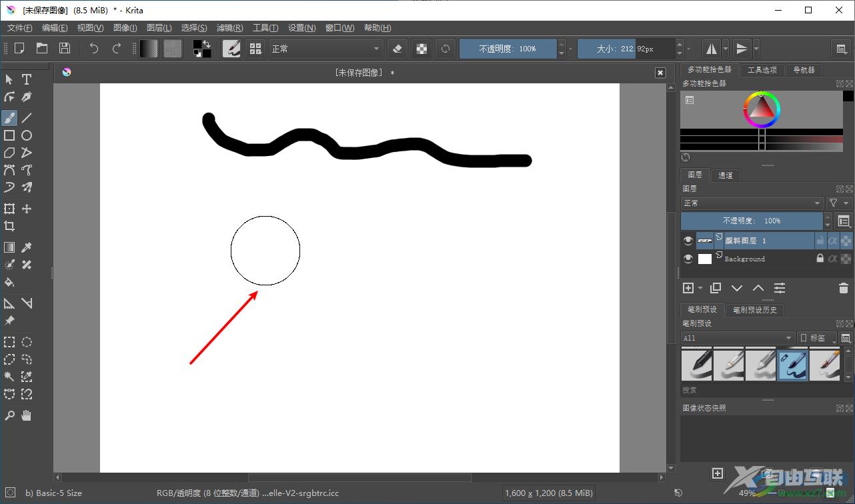
Task: Switch to the 笔刷预设历史 tab
Action: point(755,310)
